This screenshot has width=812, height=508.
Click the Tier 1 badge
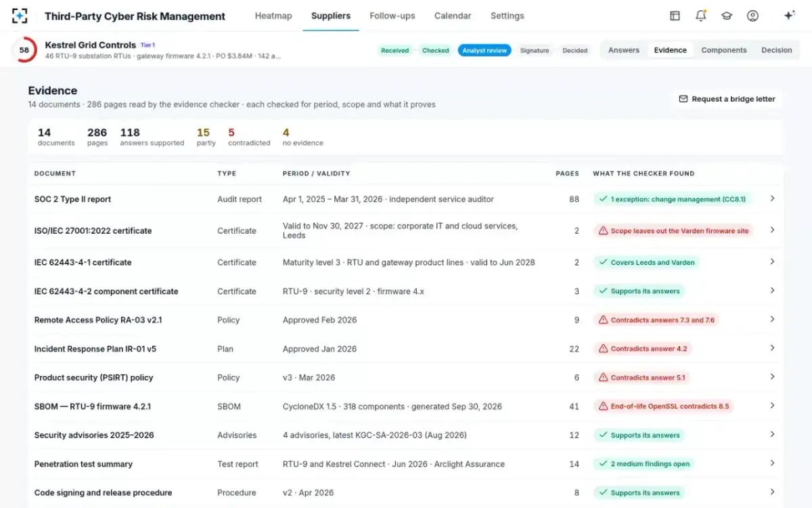click(x=148, y=45)
